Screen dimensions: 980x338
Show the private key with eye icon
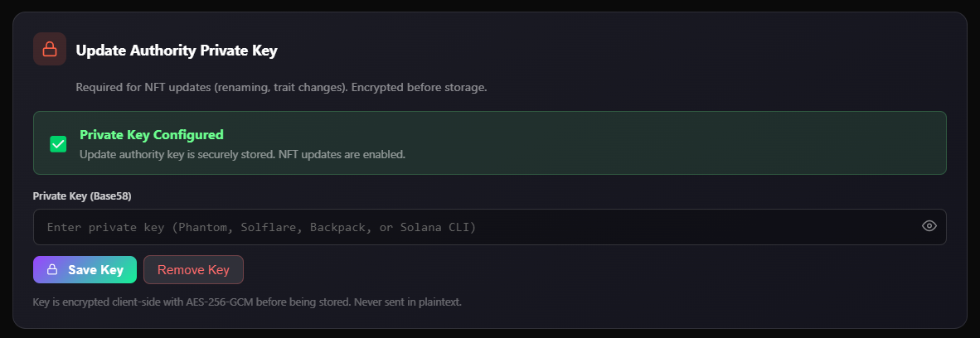(x=929, y=226)
